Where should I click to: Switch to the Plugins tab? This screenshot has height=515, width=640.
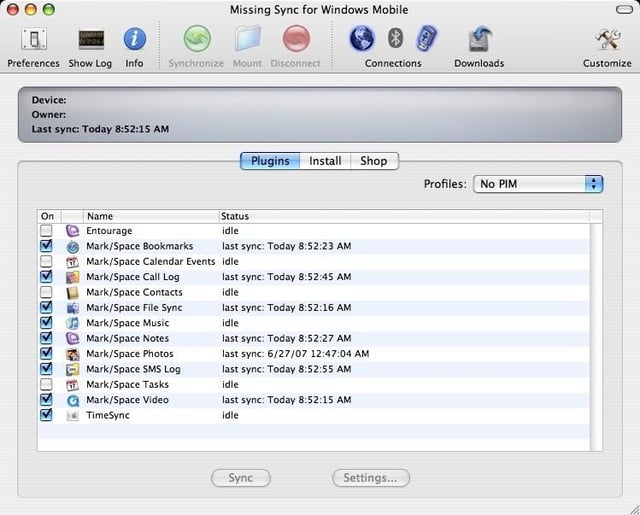pyautogui.click(x=270, y=161)
